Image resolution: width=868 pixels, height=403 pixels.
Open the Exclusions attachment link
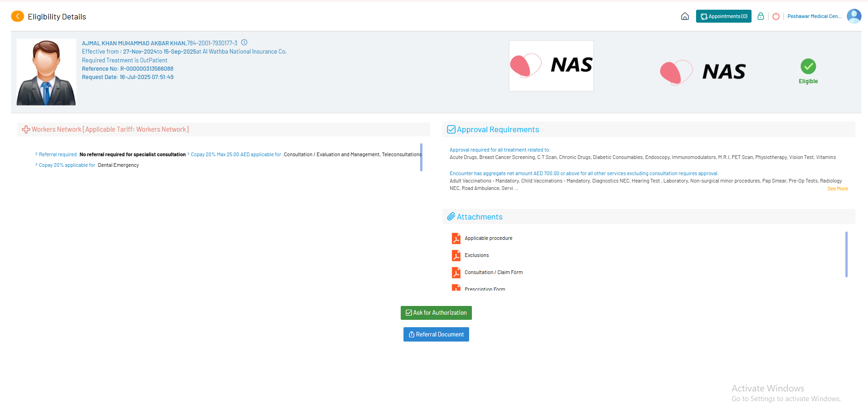(x=477, y=256)
